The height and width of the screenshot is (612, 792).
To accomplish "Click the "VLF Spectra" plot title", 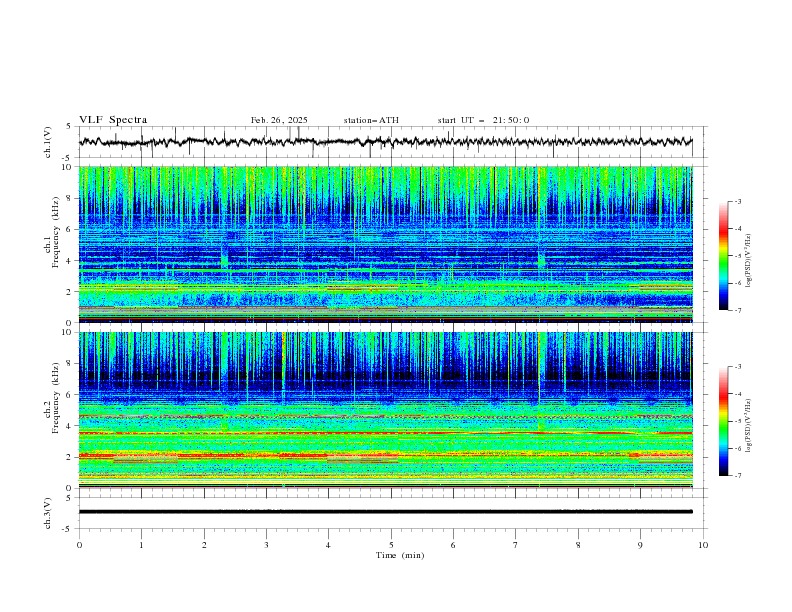I will [113, 120].
